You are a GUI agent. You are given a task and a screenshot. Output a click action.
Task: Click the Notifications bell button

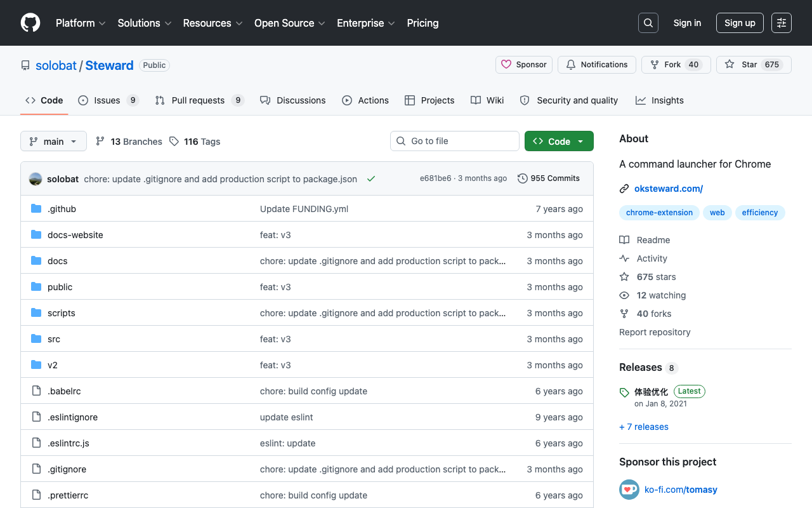597,65
